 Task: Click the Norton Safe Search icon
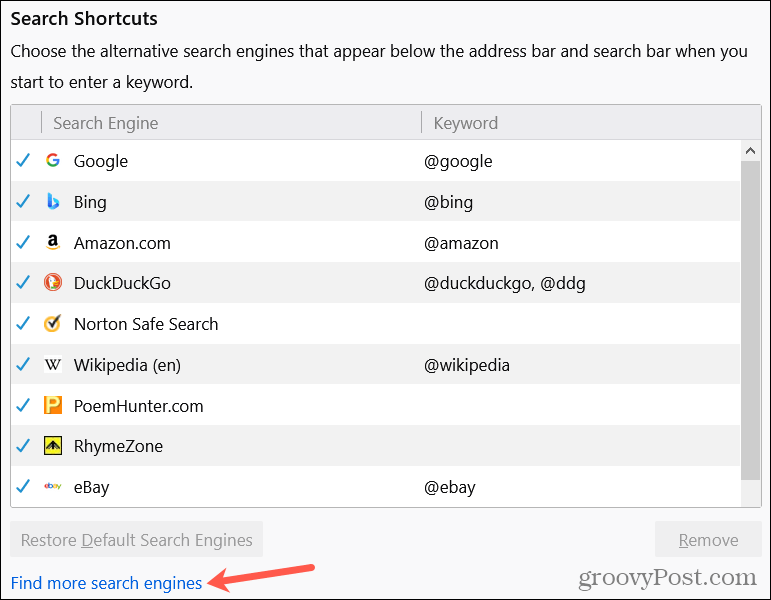(x=53, y=324)
